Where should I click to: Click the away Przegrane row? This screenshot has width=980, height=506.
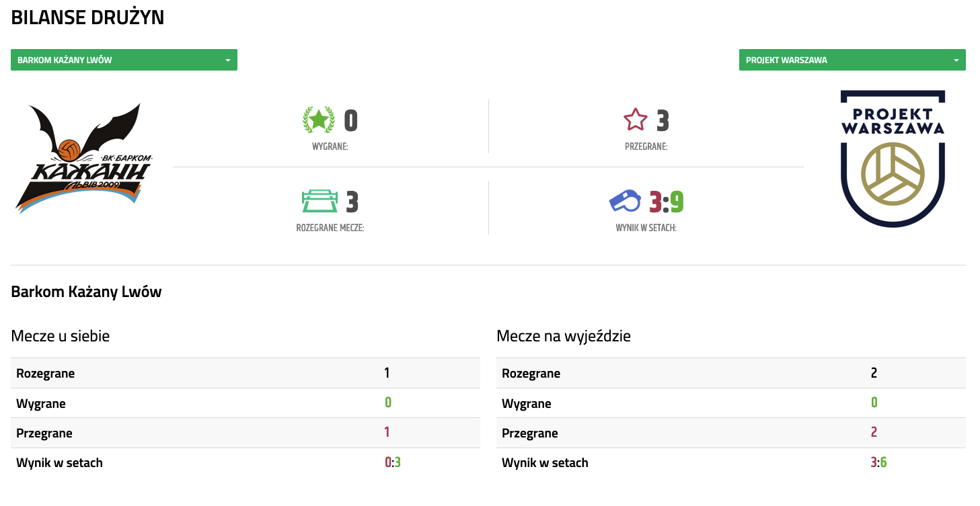coord(730,433)
